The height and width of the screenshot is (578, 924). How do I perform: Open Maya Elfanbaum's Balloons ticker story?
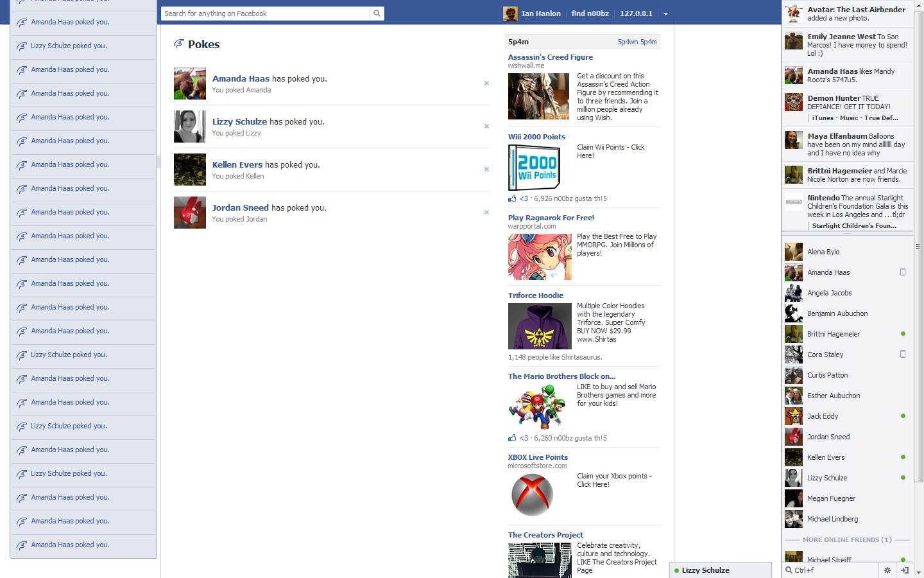(x=847, y=144)
